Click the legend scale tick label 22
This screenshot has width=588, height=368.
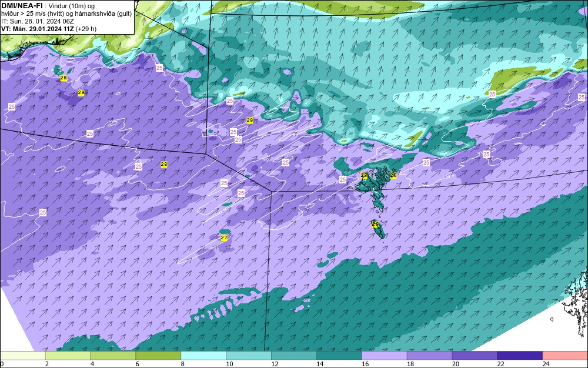tap(500, 364)
